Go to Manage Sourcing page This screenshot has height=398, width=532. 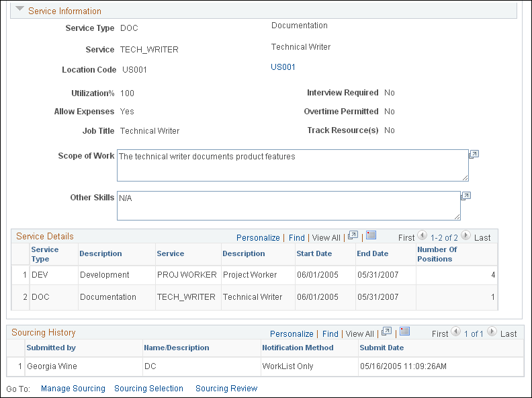(x=73, y=388)
